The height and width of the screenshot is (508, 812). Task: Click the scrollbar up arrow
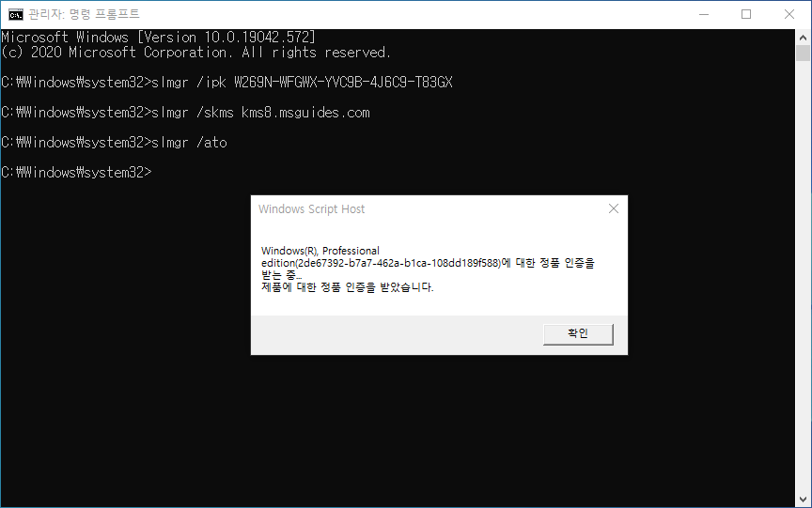click(x=803, y=38)
